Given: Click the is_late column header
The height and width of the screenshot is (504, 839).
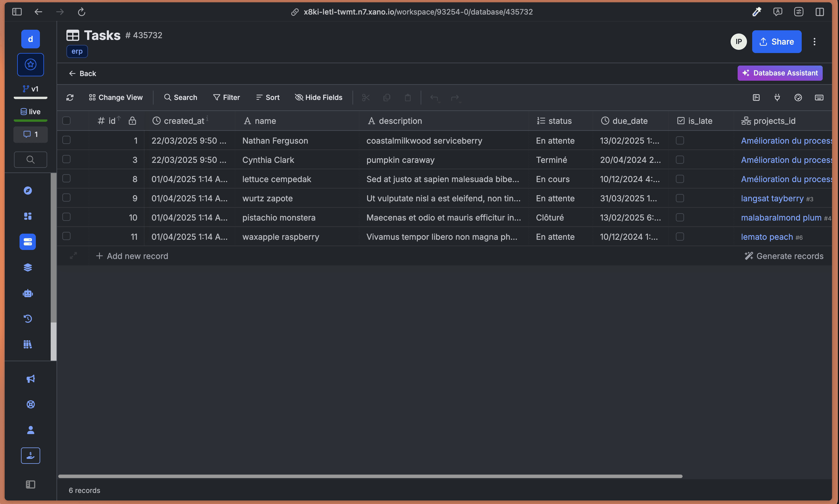Looking at the screenshot, I should (x=701, y=121).
